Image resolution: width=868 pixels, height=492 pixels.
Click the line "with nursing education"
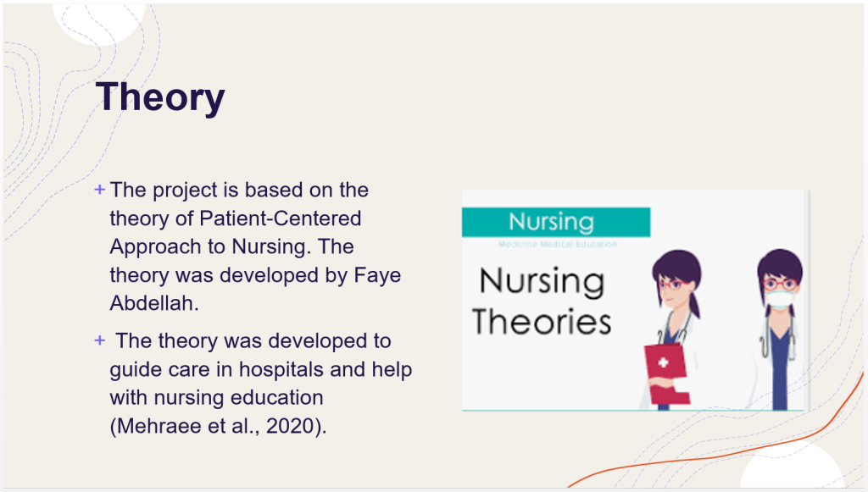pyautogui.click(x=216, y=398)
